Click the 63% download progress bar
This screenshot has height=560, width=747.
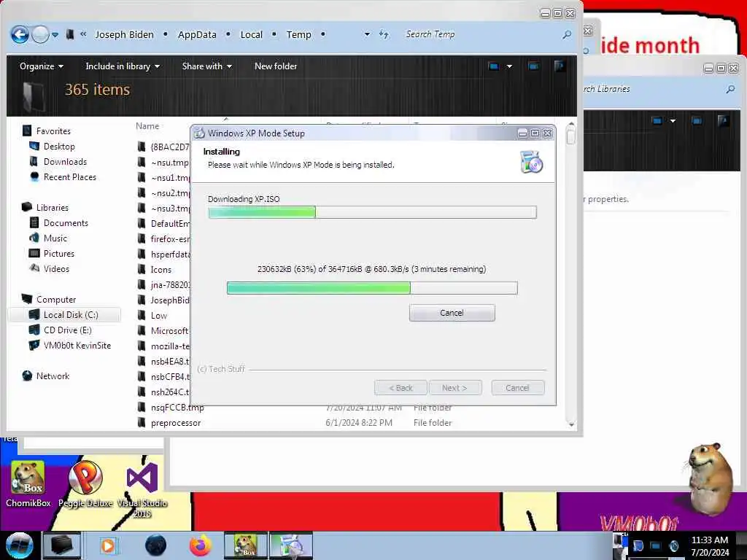point(372,287)
